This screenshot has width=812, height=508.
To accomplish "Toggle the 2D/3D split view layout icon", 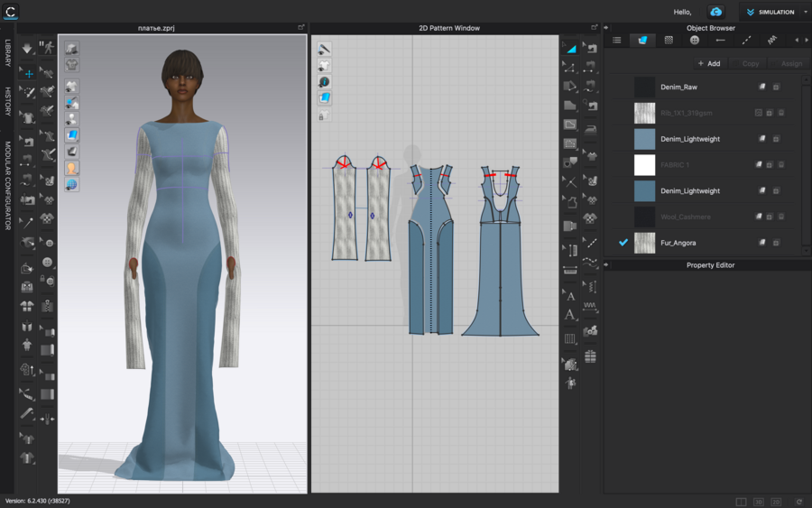I will (x=741, y=501).
